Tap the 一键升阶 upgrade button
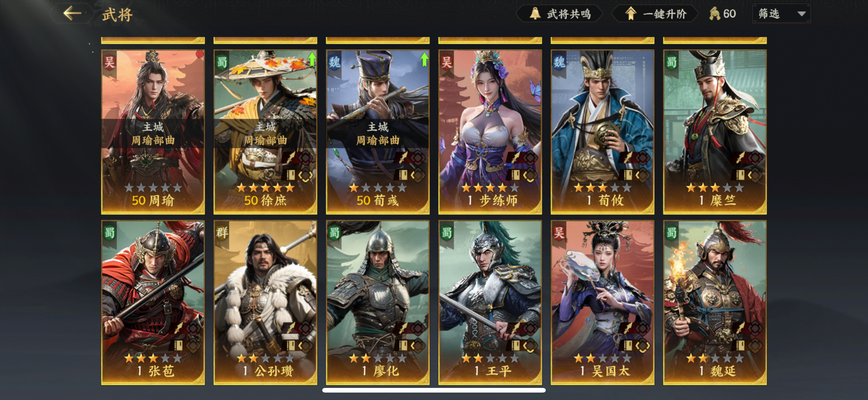Image resolution: width=868 pixels, height=400 pixels. [655, 14]
